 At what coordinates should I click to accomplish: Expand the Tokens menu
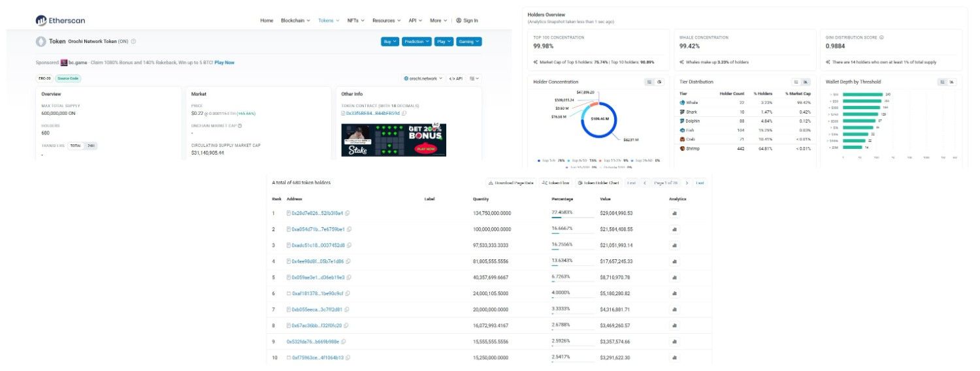329,20
